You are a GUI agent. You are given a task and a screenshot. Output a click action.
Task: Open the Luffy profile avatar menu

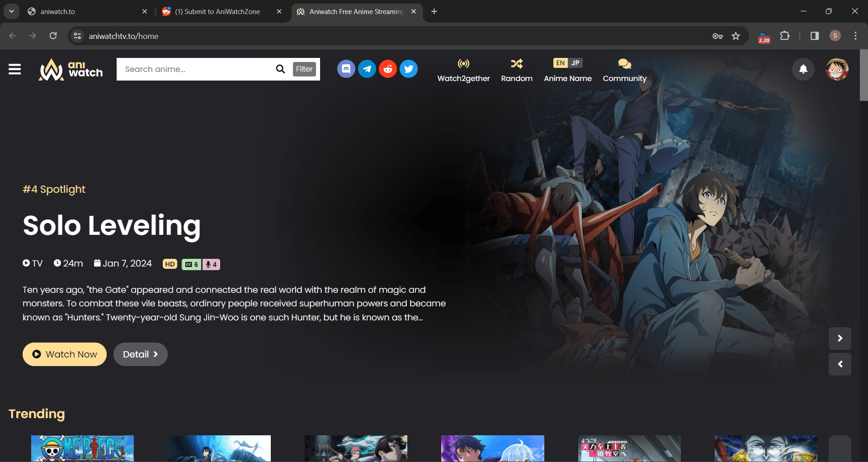pyautogui.click(x=837, y=69)
